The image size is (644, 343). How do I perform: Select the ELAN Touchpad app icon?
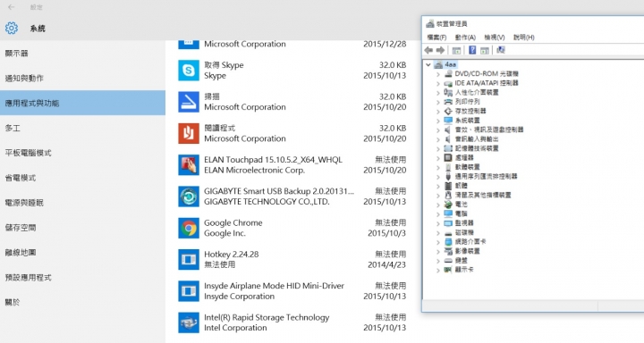(189, 165)
